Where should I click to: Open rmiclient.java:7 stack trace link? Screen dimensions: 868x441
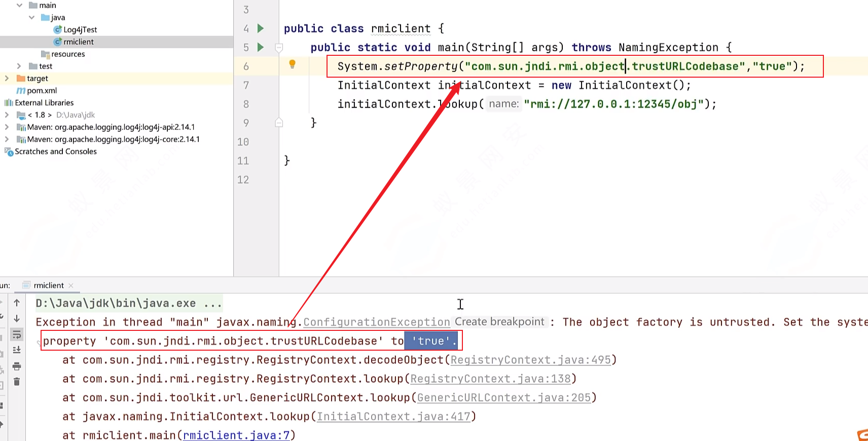pyautogui.click(x=236, y=435)
